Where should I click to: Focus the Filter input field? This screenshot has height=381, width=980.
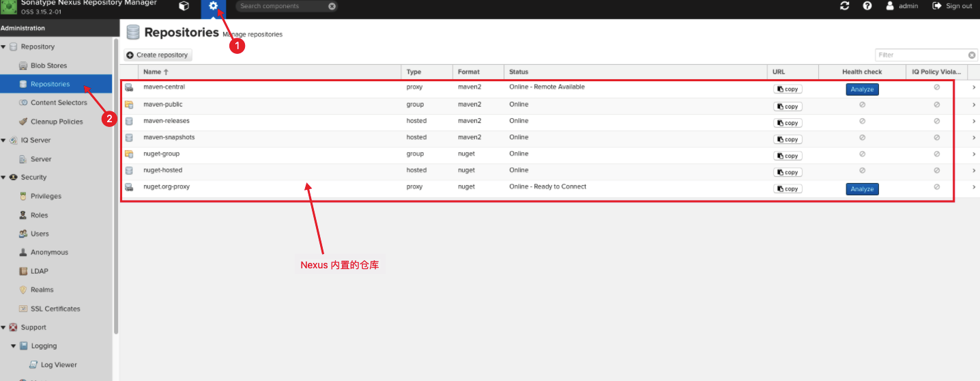coord(921,55)
